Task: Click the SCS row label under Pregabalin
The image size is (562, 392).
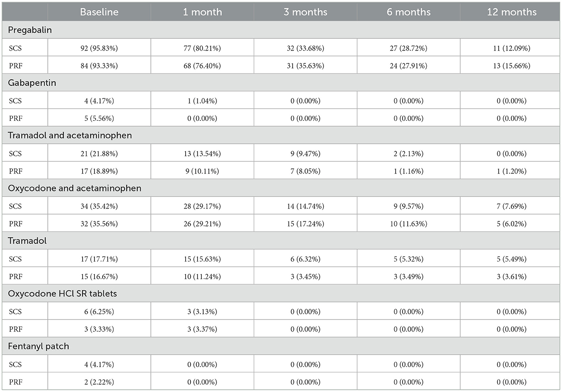Action: pos(15,48)
